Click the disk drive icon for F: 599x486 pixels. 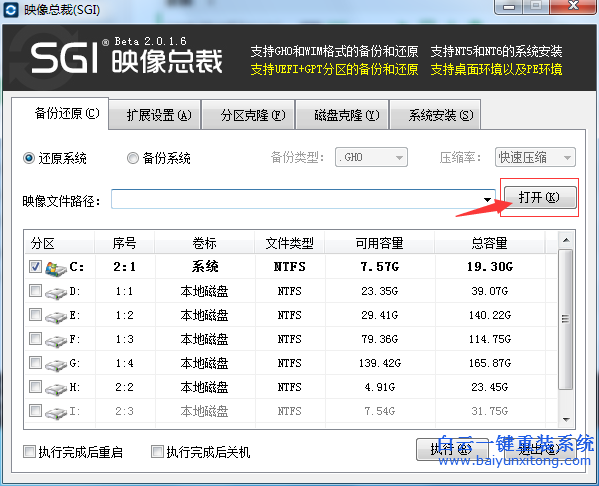(56, 341)
